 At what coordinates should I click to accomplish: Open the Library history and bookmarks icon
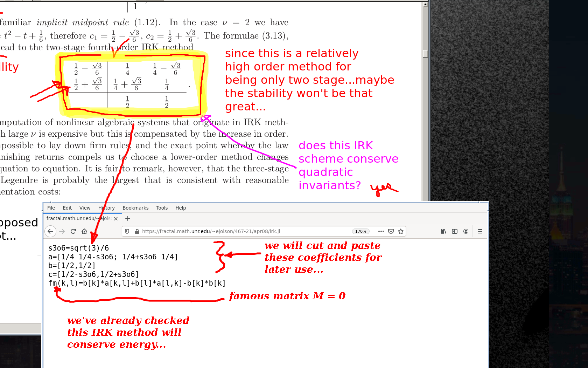click(443, 231)
